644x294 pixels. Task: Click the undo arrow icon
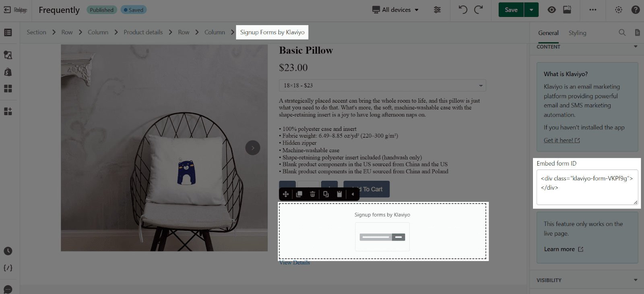pyautogui.click(x=463, y=10)
